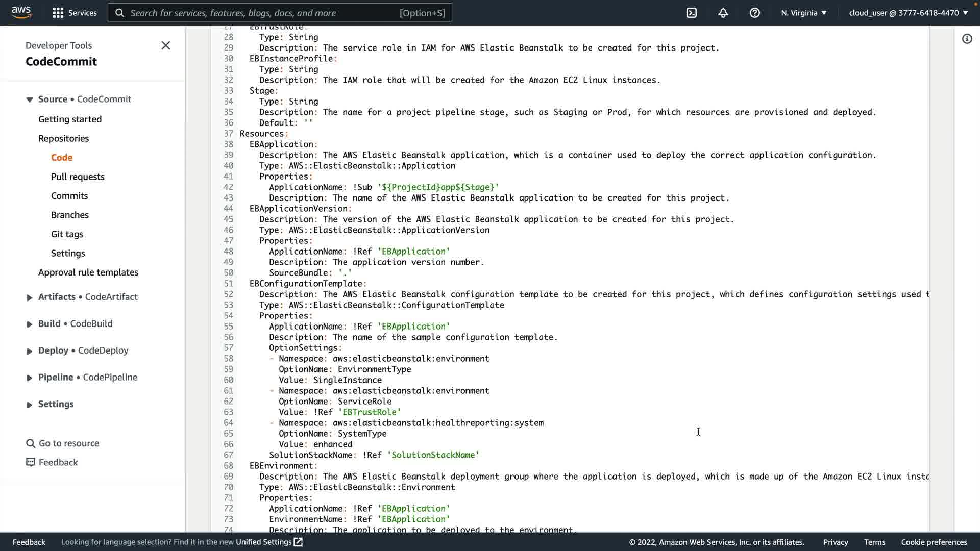Launch the CloudShell terminal icon
This screenshot has width=980, height=551.
692,13
